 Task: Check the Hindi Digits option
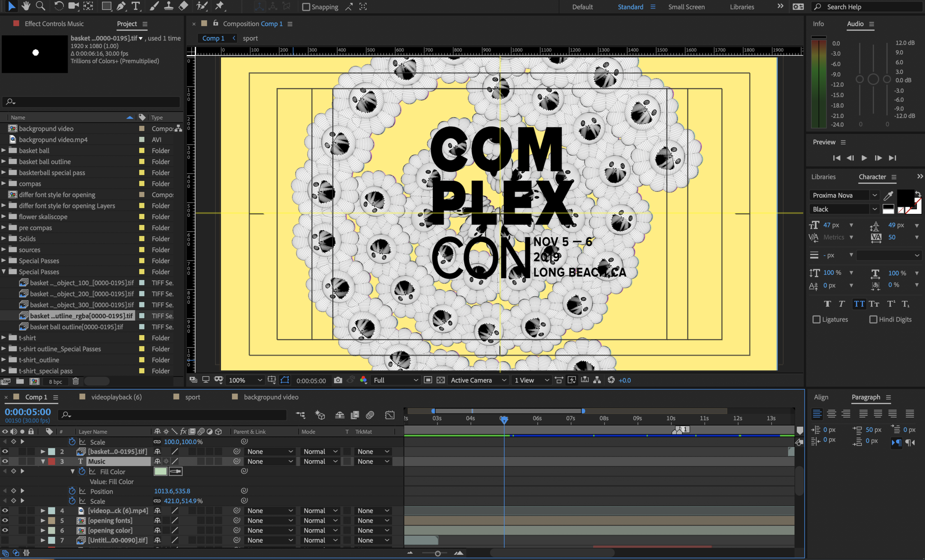(x=873, y=320)
